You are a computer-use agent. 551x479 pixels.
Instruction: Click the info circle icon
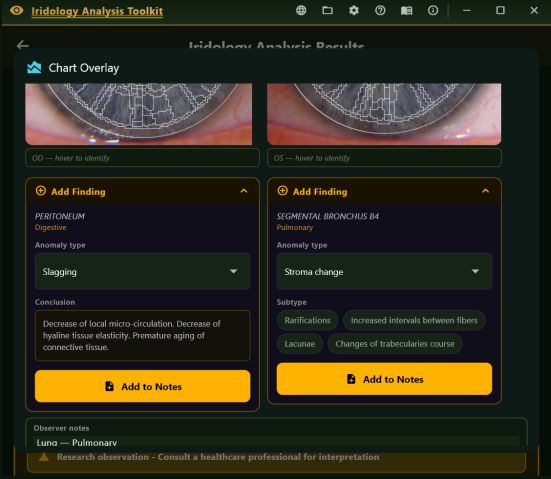433,11
